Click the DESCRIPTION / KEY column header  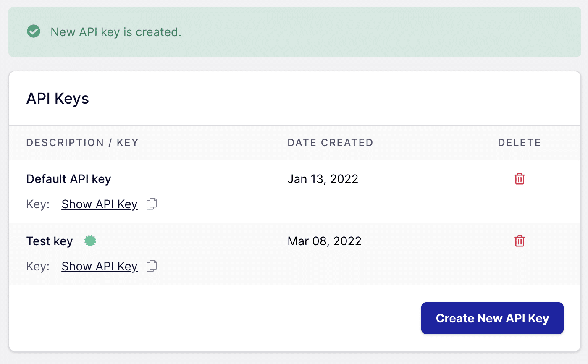[x=82, y=143]
